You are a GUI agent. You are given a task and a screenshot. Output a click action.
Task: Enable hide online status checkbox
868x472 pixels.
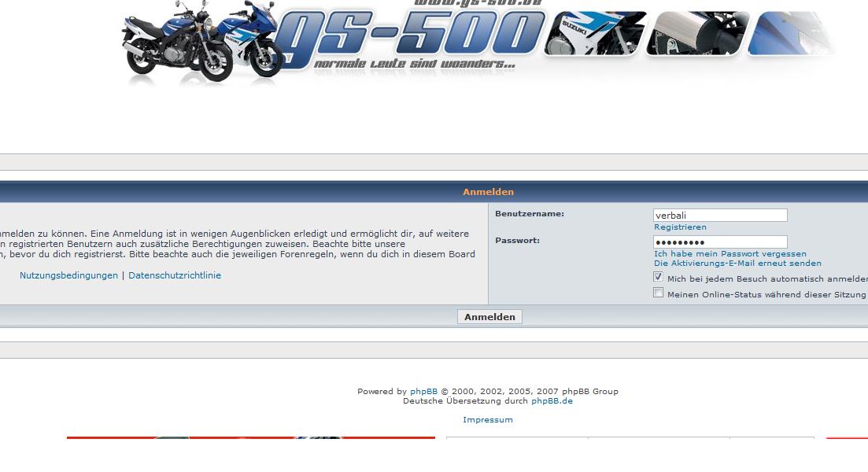(658, 293)
